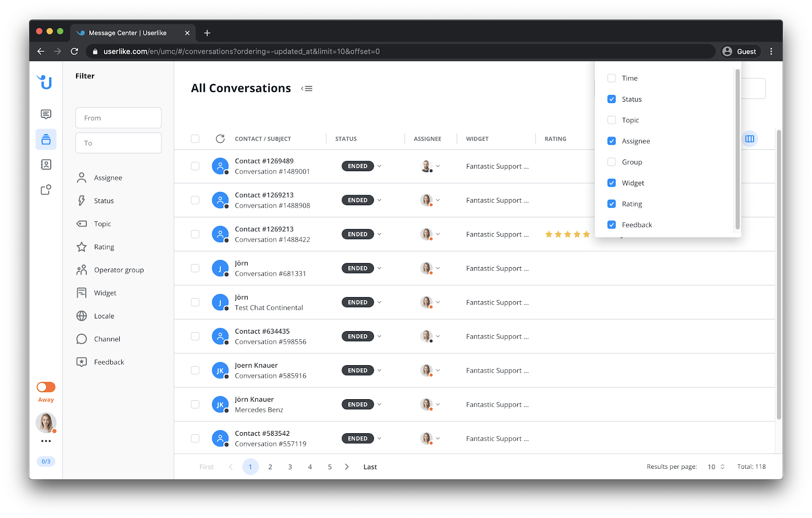
Task: Open the chat inbox icon in sidebar
Action: 46,114
